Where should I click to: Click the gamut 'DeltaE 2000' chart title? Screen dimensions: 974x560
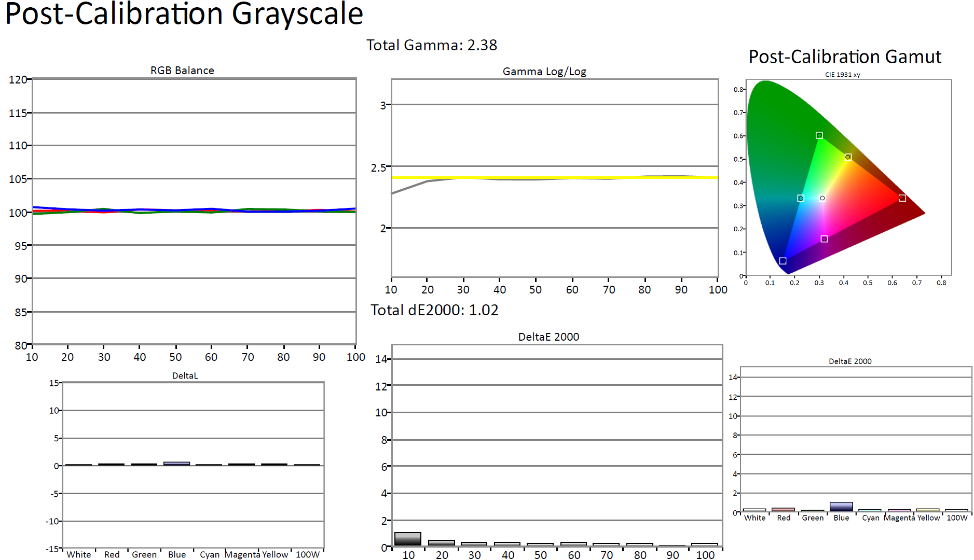pos(850,361)
